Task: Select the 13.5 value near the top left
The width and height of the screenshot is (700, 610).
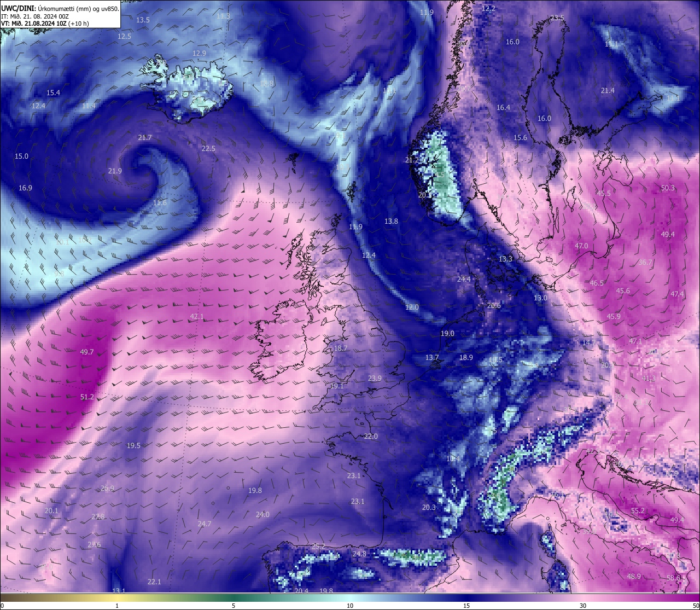Action: tap(143, 20)
